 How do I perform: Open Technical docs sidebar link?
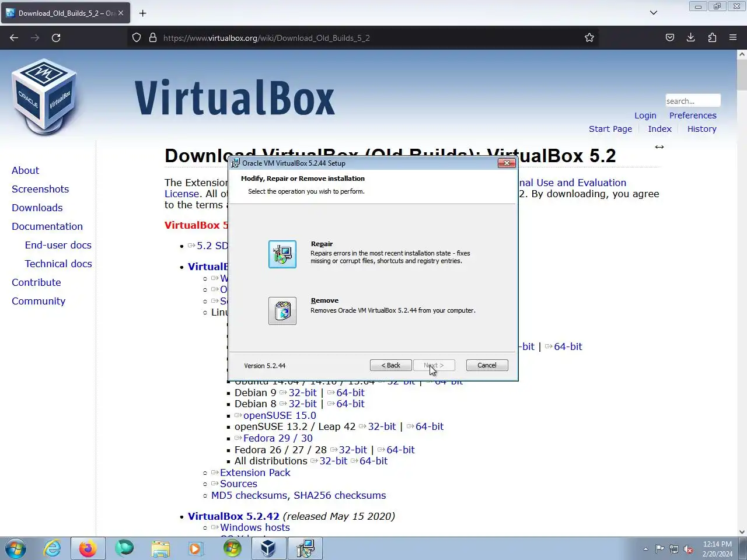(x=58, y=264)
